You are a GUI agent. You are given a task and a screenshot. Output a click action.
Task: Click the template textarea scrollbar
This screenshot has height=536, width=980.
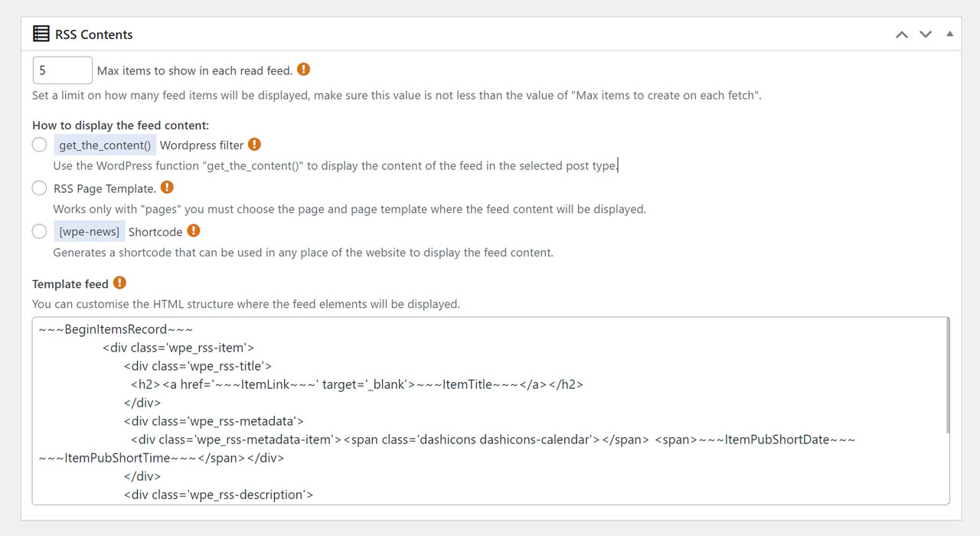(948, 375)
